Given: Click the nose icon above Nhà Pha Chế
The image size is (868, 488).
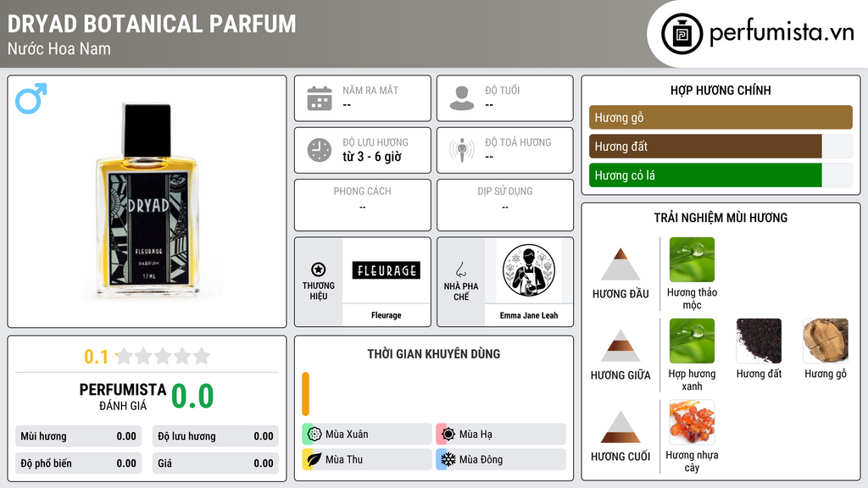Looking at the screenshot, I should click(460, 269).
